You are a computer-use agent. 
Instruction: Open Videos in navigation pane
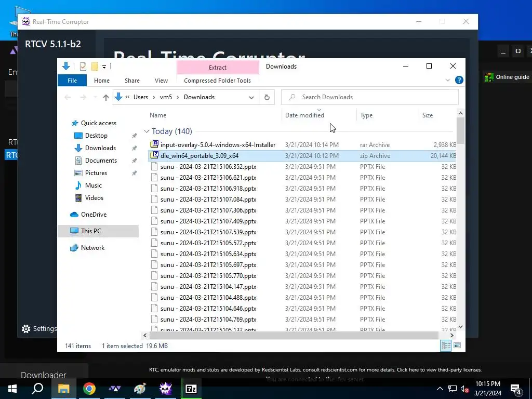tap(94, 198)
